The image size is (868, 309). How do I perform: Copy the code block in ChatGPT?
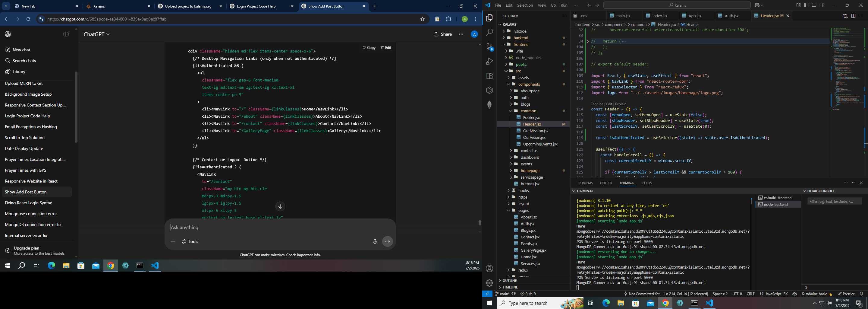pyautogui.click(x=369, y=48)
